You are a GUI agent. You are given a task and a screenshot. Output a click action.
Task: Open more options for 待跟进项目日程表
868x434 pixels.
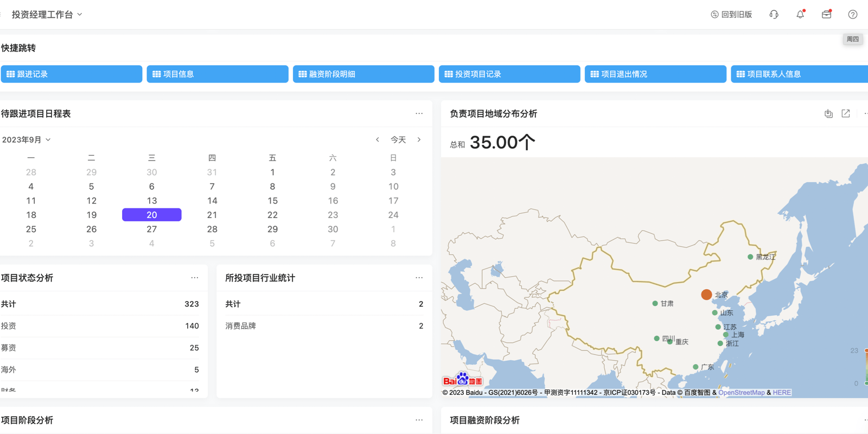[x=419, y=114]
